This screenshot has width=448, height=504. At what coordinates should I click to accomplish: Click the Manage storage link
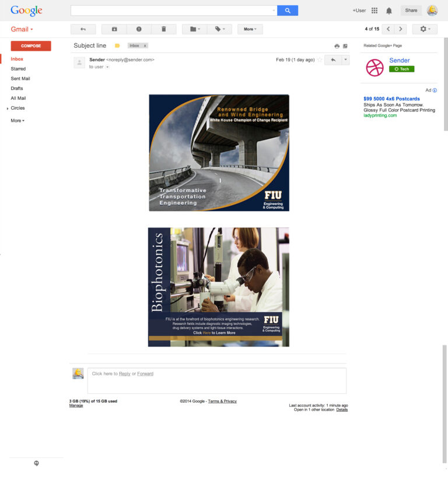76,405
